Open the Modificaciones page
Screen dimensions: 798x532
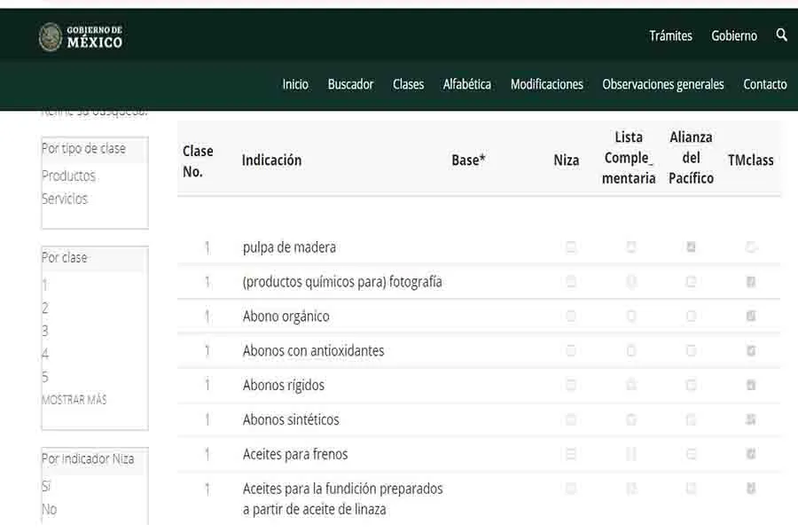[x=545, y=84]
